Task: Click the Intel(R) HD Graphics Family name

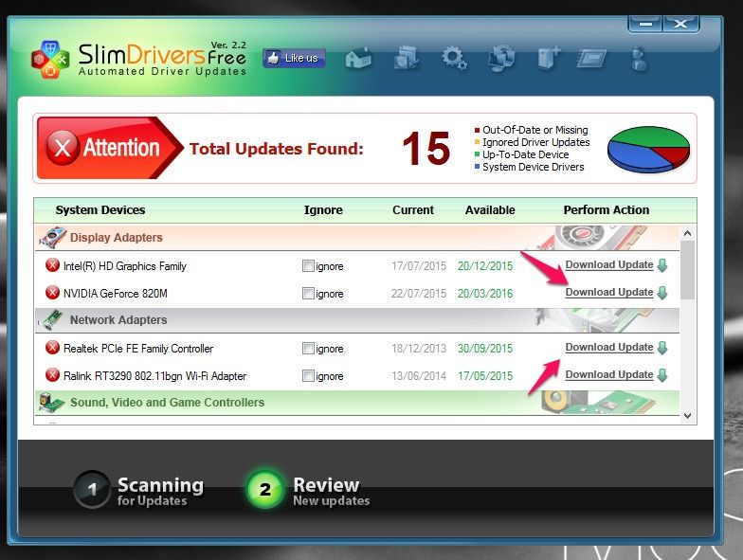Action: click(125, 266)
